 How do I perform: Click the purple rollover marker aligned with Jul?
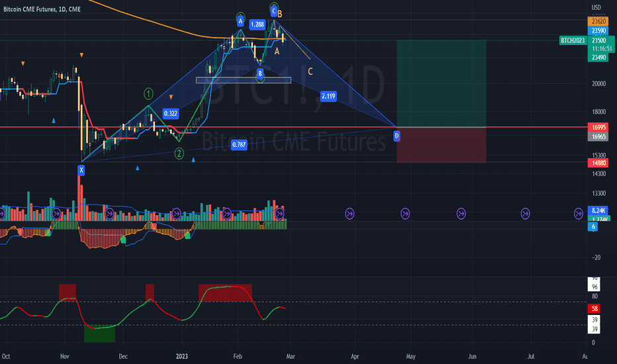click(x=525, y=214)
